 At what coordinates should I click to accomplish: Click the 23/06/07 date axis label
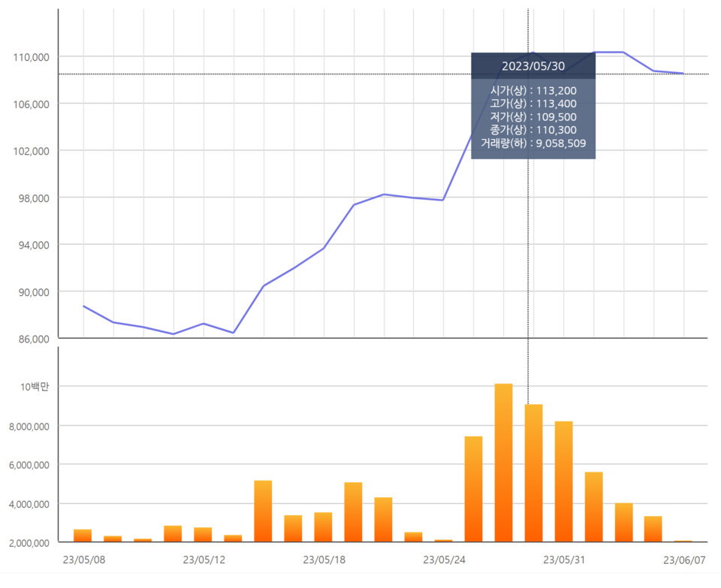click(684, 559)
